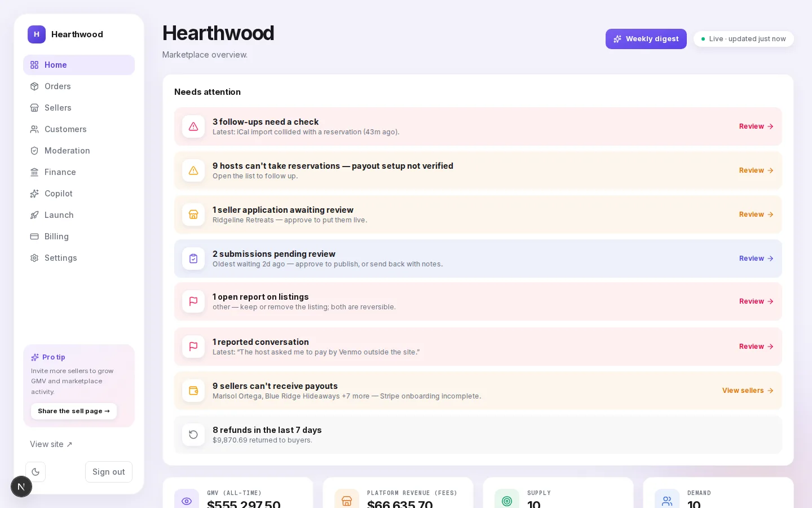812x508 pixels.
Task: Open the Moderation page
Action: 79,151
